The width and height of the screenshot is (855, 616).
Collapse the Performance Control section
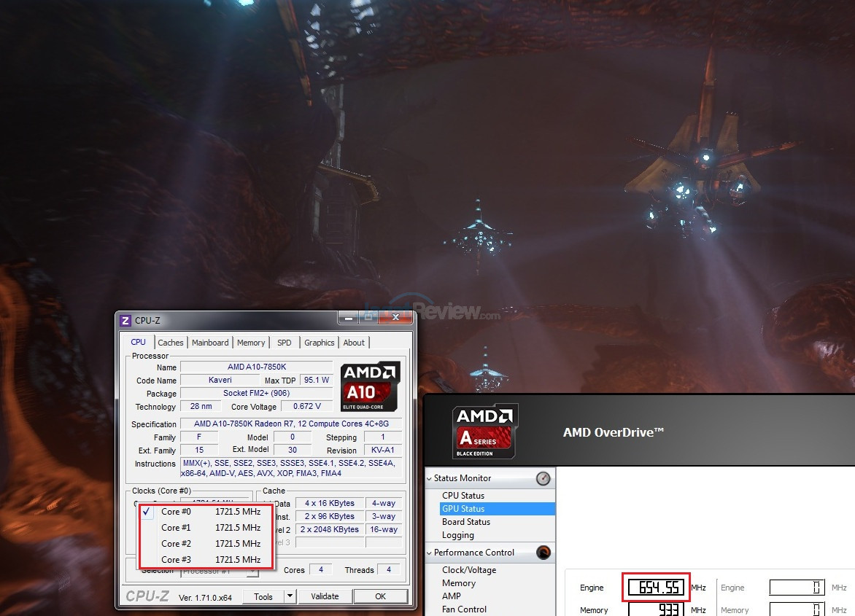point(429,553)
